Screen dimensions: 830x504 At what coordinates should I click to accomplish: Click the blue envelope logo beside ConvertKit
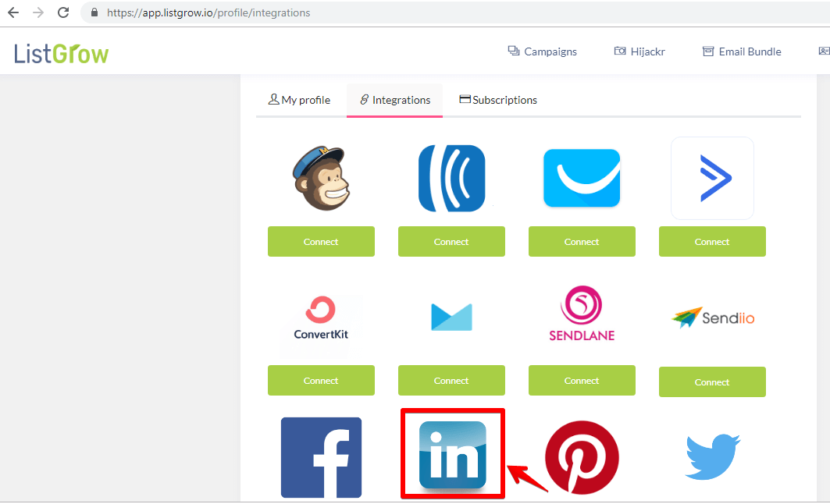click(x=451, y=317)
